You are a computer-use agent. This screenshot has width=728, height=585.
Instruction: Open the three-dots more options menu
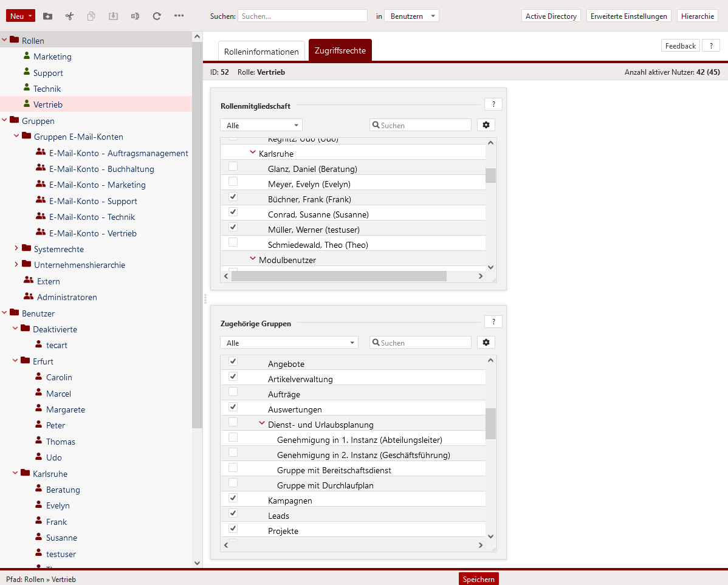click(179, 16)
